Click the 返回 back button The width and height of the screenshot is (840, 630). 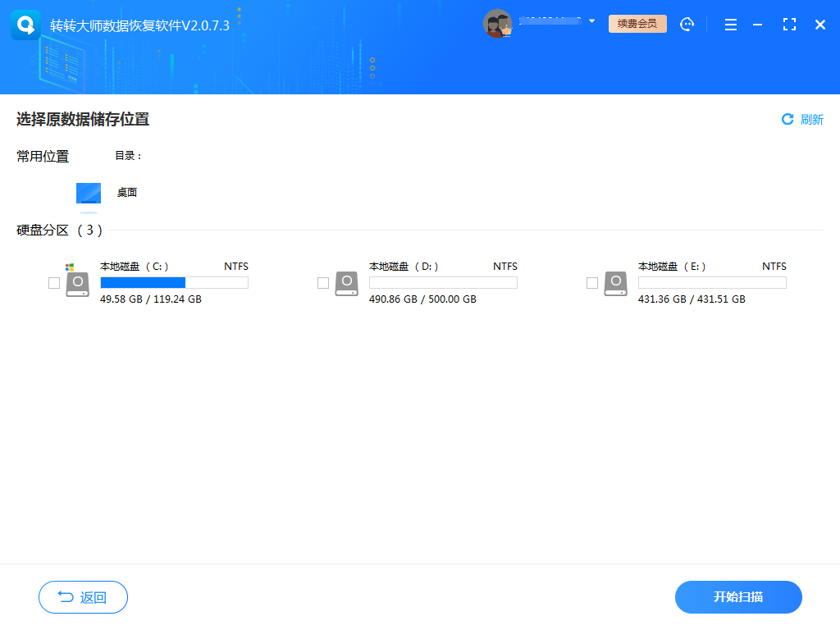pos(83,597)
